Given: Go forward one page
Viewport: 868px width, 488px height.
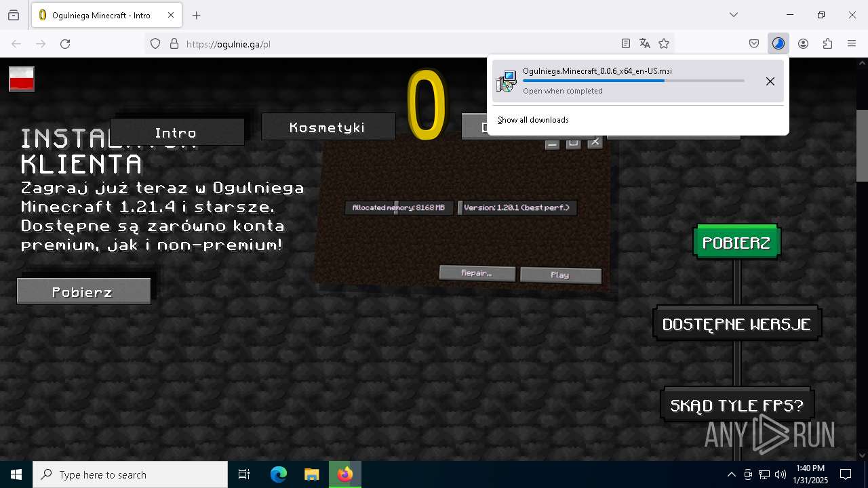Looking at the screenshot, I should tap(41, 43).
